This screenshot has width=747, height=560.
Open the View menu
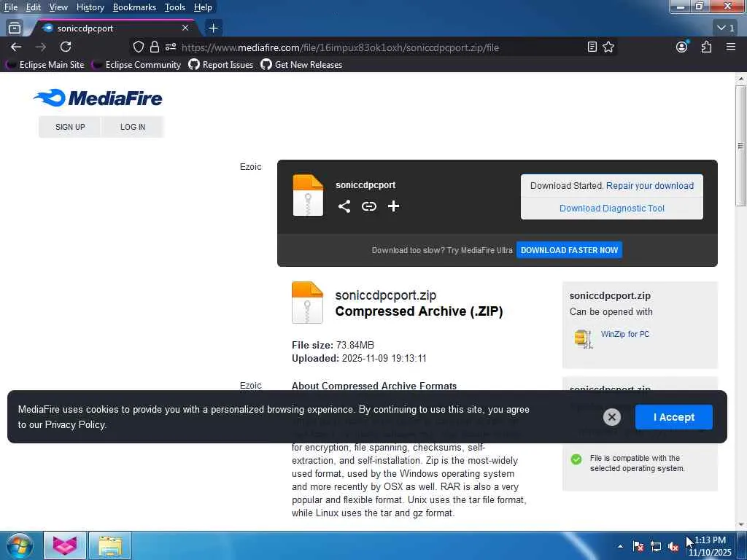click(x=58, y=7)
